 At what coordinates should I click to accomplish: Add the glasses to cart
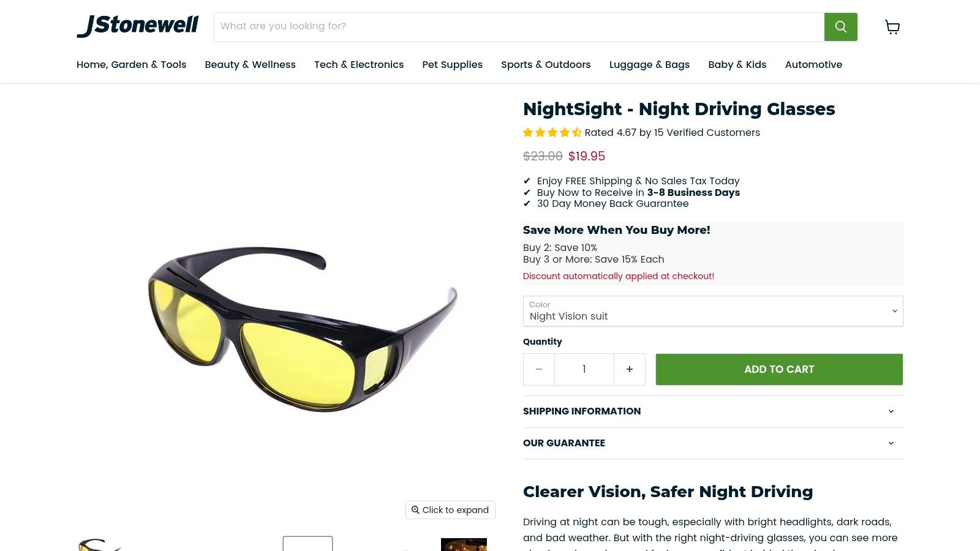tap(778, 369)
